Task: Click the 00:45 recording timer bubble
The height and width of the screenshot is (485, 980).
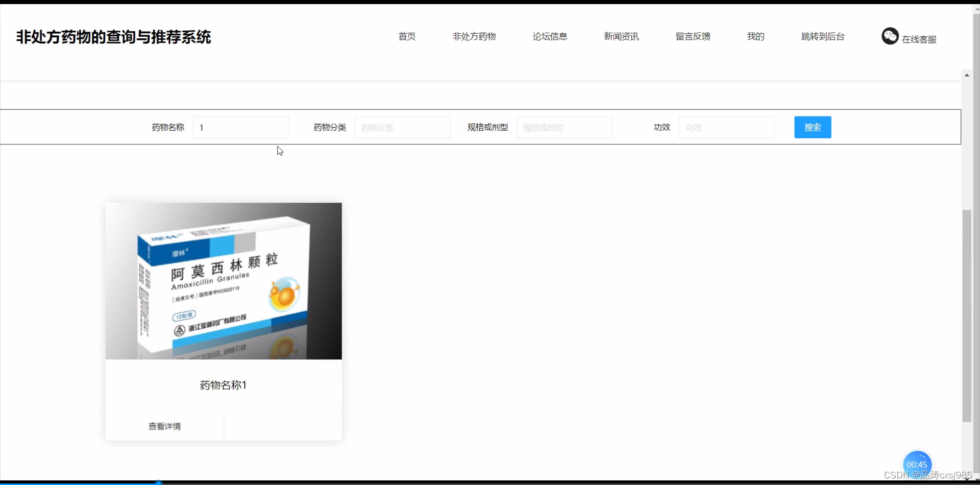Action: [917, 464]
